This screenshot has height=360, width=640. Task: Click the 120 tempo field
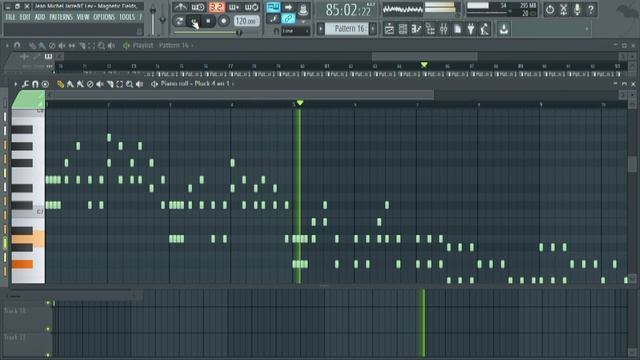pyautogui.click(x=246, y=21)
